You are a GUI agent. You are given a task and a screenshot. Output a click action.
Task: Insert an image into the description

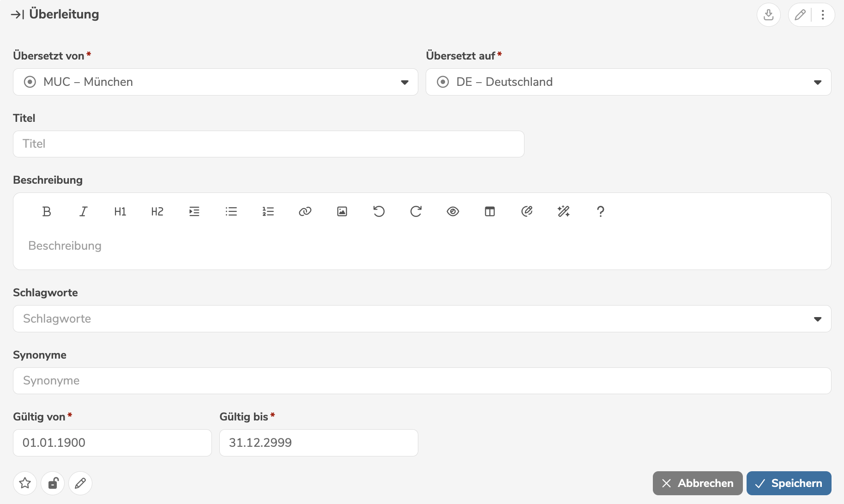342,211
